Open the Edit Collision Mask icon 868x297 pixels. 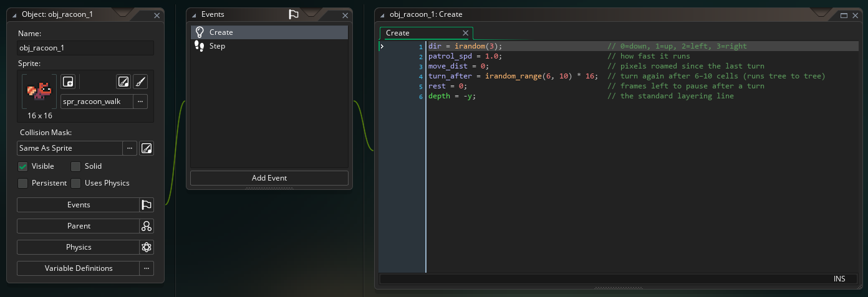[147, 148]
